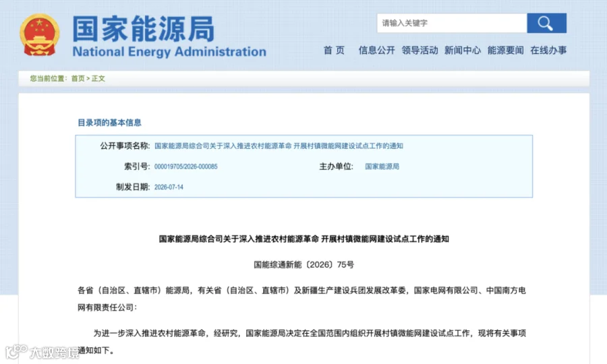Open 在线办事 navigation item
This screenshot has width=607, height=364.
click(548, 51)
